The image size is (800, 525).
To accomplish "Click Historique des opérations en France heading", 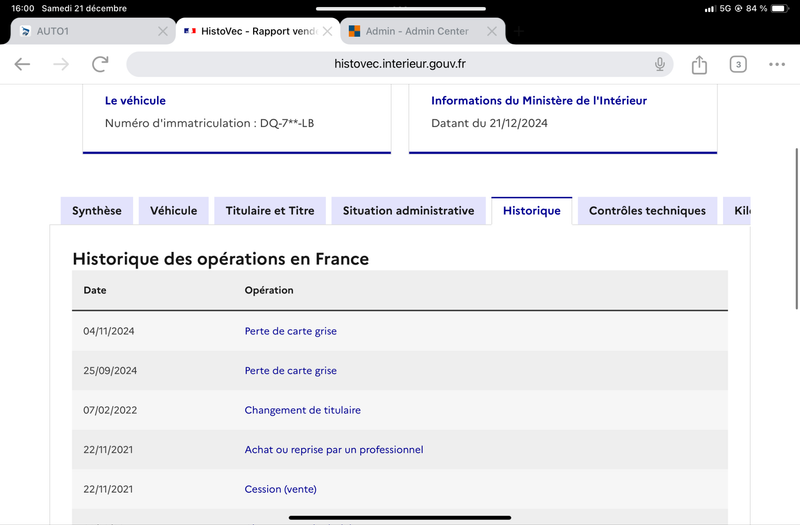I will click(220, 259).
